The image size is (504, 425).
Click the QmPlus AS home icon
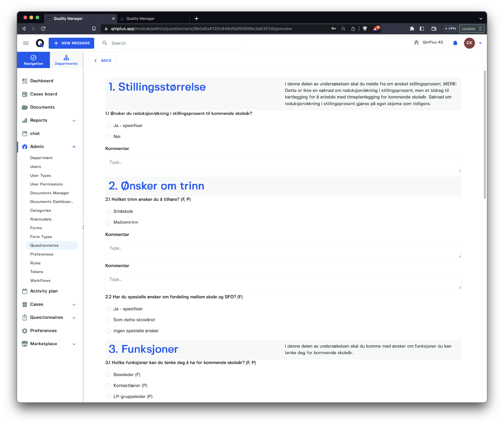pyautogui.click(x=416, y=43)
